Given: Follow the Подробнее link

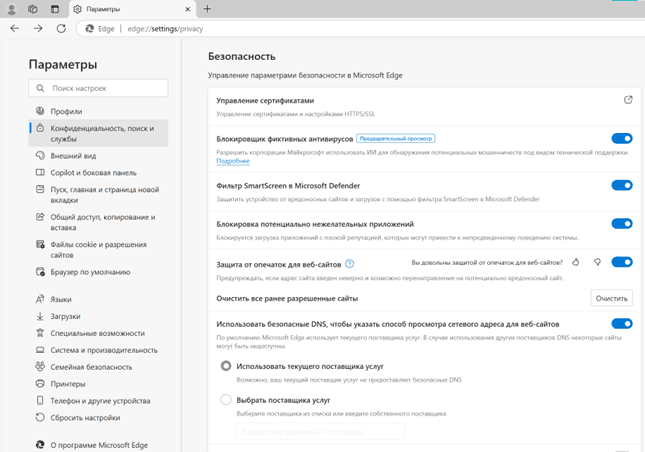Looking at the screenshot, I should coord(233,161).
